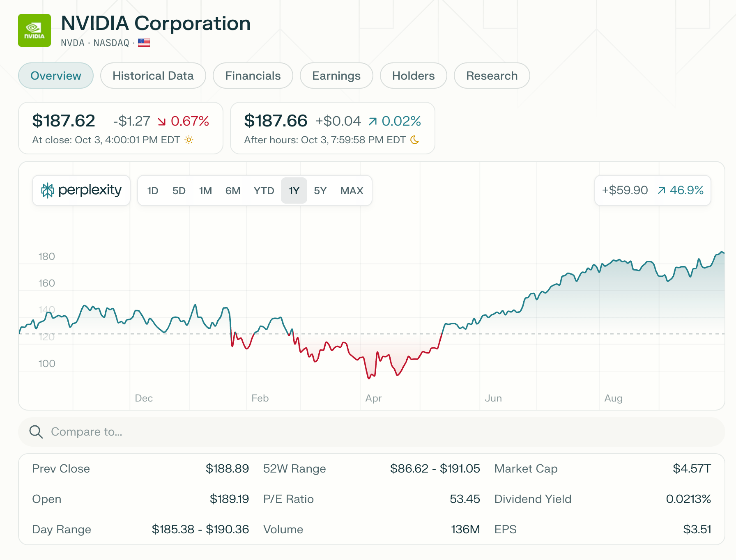Screen dimensions: 736x560
Task: Open the Earnings tab
Action: (x=336, y=76)
